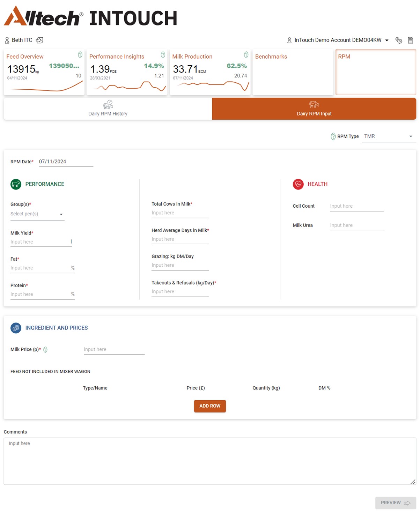Open the InTouch Demo Account dropdown arrow
420x512 pixels.
click(x=387, y=40)
